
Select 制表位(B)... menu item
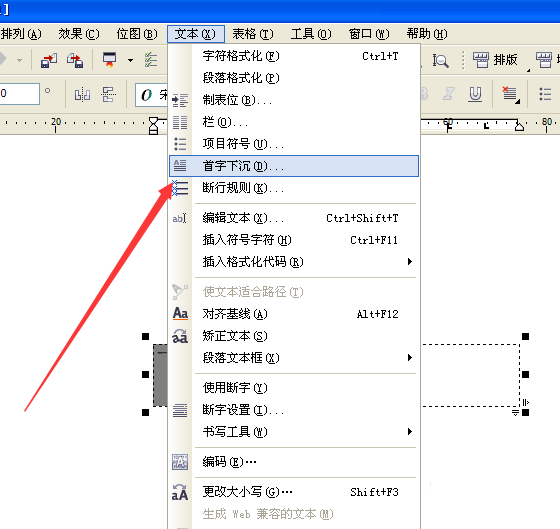coord(294,100)
